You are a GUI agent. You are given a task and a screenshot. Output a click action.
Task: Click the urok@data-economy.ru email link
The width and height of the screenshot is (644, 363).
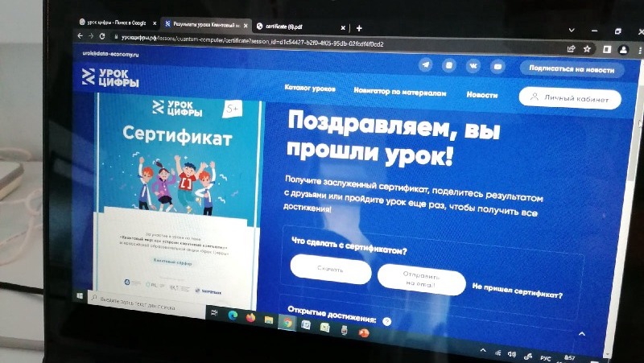pos(110,54)
